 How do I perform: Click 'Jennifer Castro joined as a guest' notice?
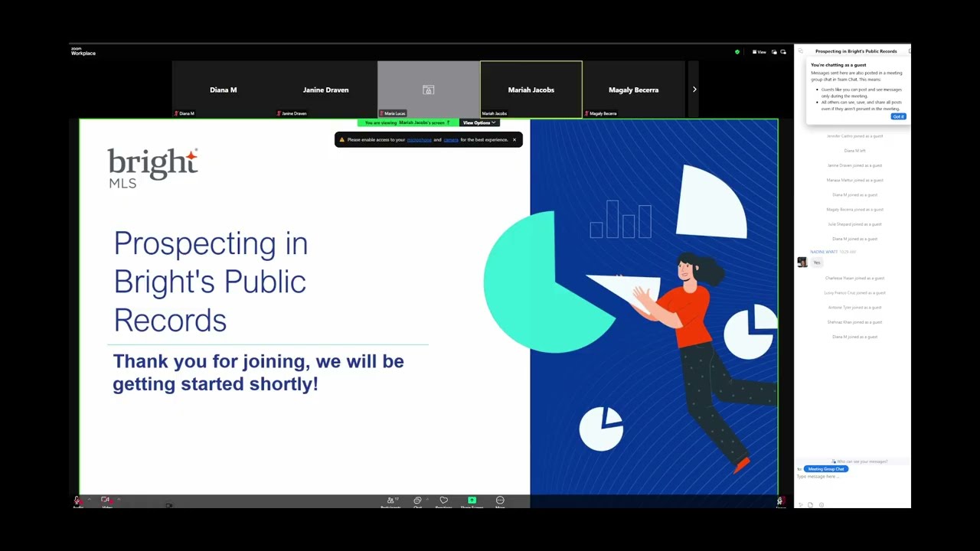click(x=855, y=136)
